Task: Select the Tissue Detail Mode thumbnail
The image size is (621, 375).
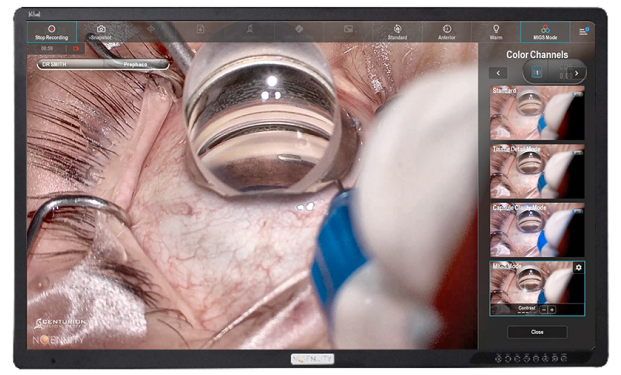Action: 537,171
